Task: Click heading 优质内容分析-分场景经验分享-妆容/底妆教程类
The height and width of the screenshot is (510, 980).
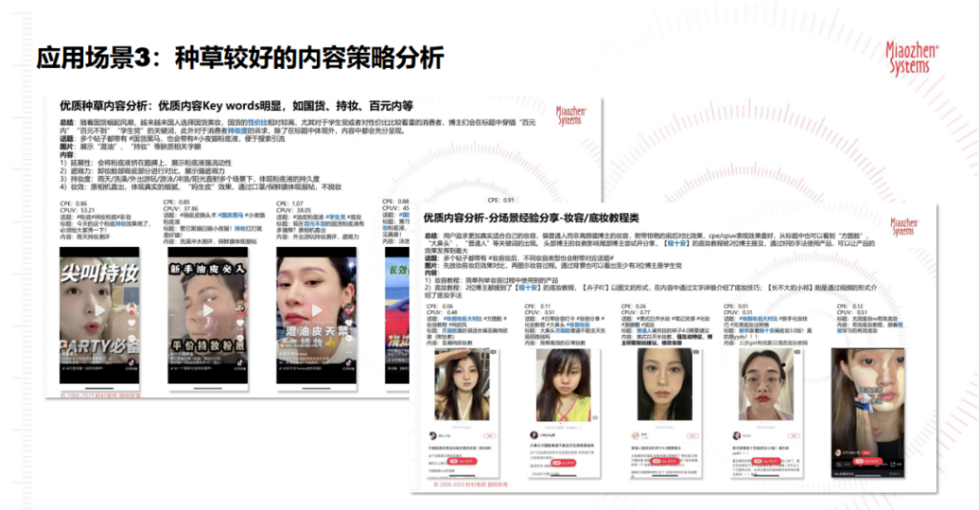Action: [x=530, y=217]
